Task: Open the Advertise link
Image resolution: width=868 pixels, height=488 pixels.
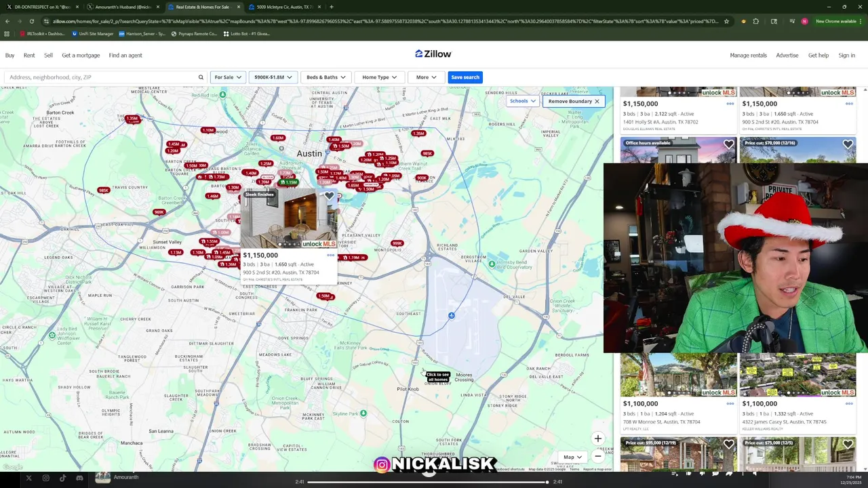Action: [787, 56]
